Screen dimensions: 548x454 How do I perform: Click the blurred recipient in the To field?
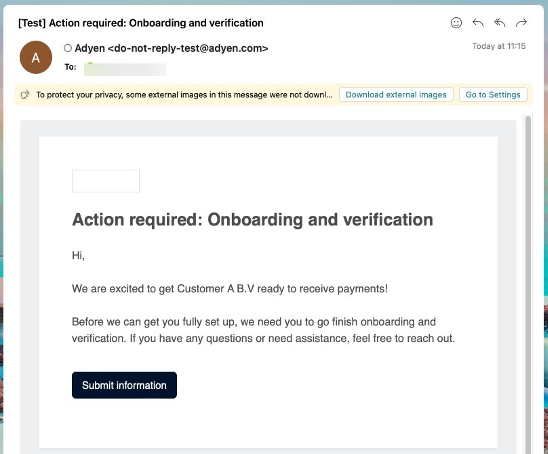point(125,69)
